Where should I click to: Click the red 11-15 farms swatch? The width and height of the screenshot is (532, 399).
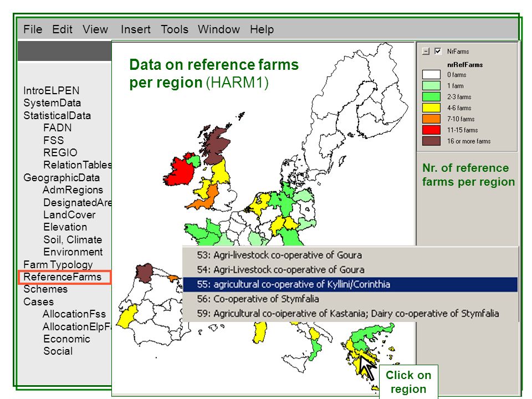pyautogui.click(x=431, y=130)
